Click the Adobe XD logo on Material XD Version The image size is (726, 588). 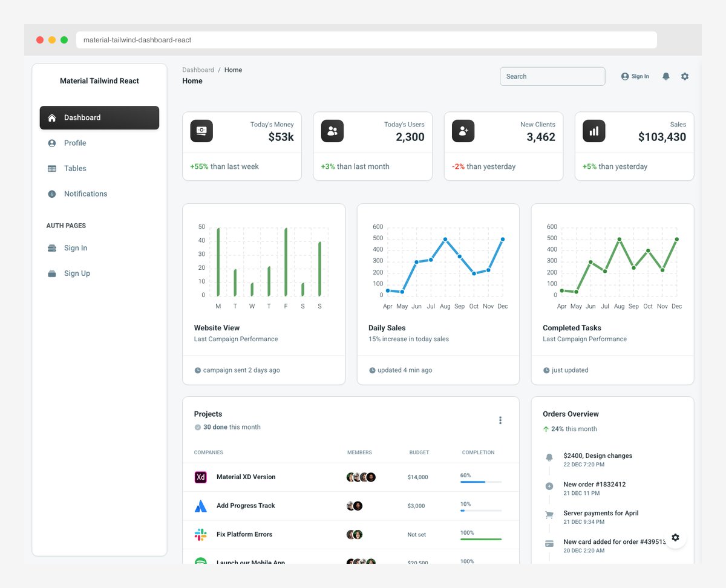click(x=200, y=477)
